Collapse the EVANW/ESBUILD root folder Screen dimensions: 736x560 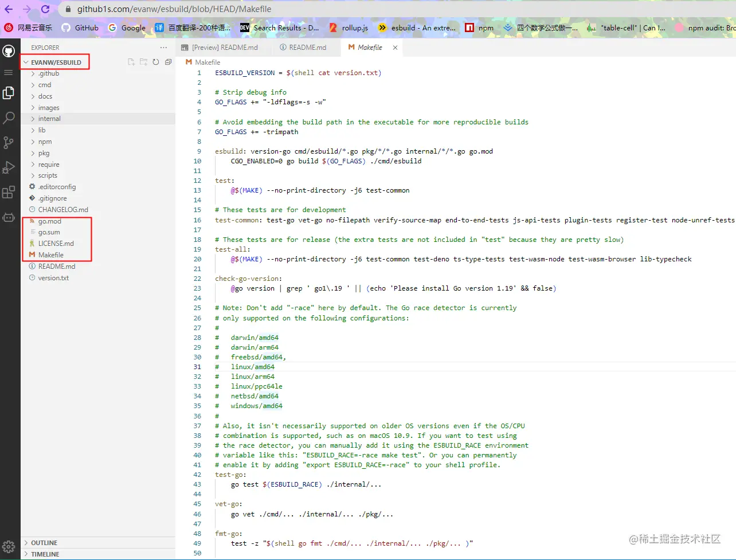click(56, 62)
